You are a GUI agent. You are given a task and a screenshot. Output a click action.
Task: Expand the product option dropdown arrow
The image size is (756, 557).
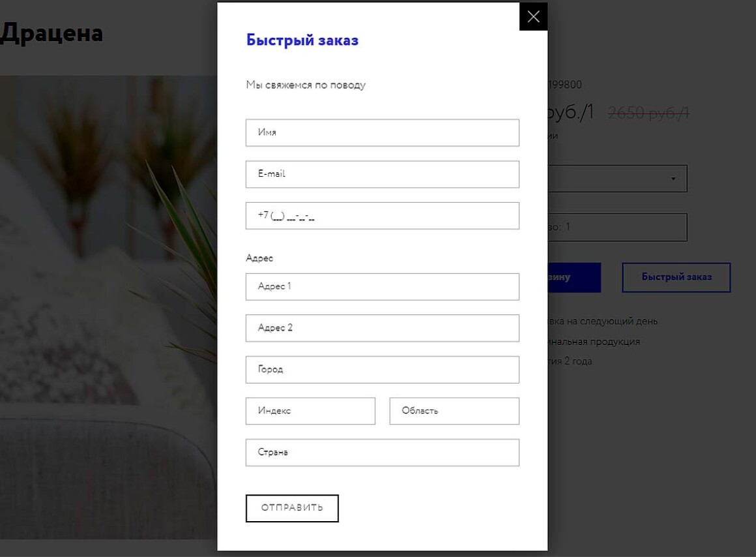click(673, 179)
